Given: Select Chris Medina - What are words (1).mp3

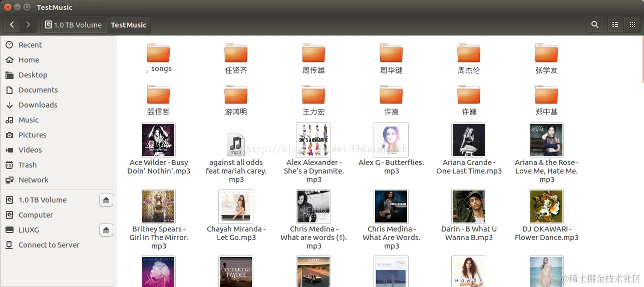Looking at the screenshot, I should click(313, 219).
